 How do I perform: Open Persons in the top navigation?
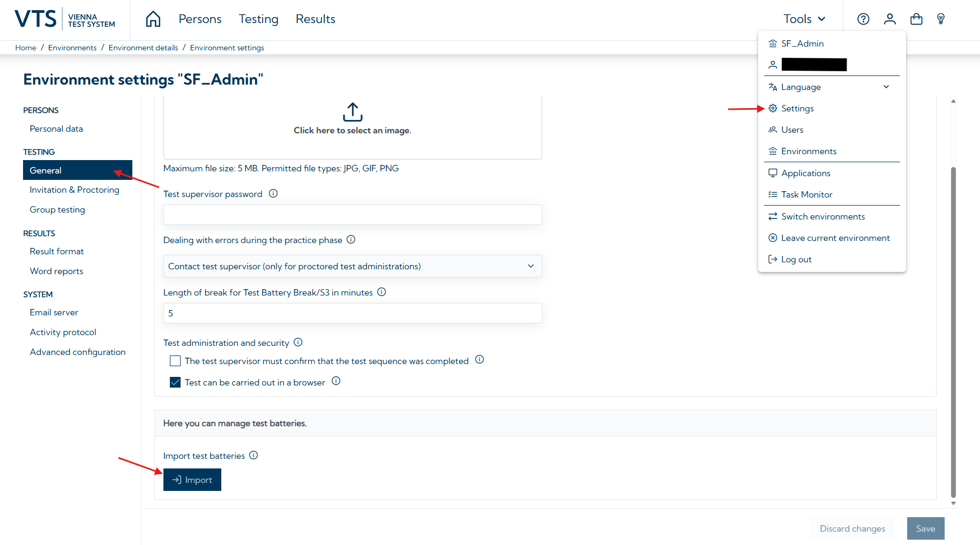(x=200, y=19)
